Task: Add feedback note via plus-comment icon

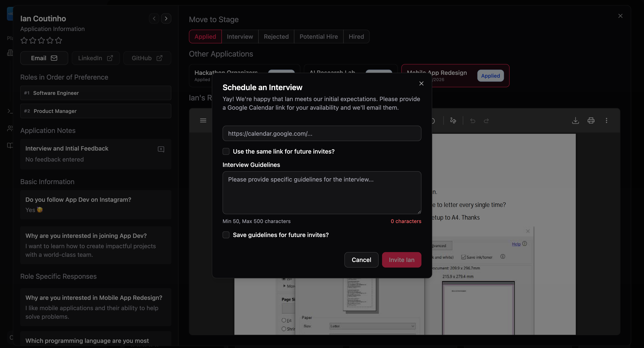Action: (x=161, y=149)
